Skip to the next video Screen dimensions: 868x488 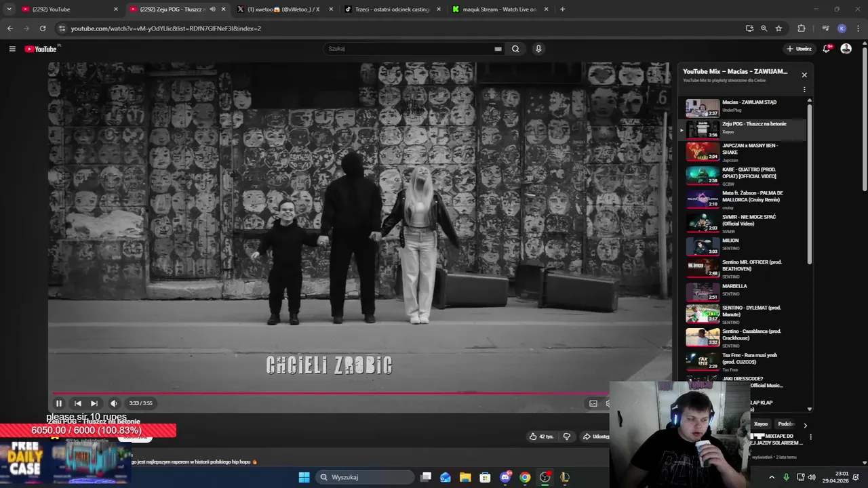click(94, 403)
